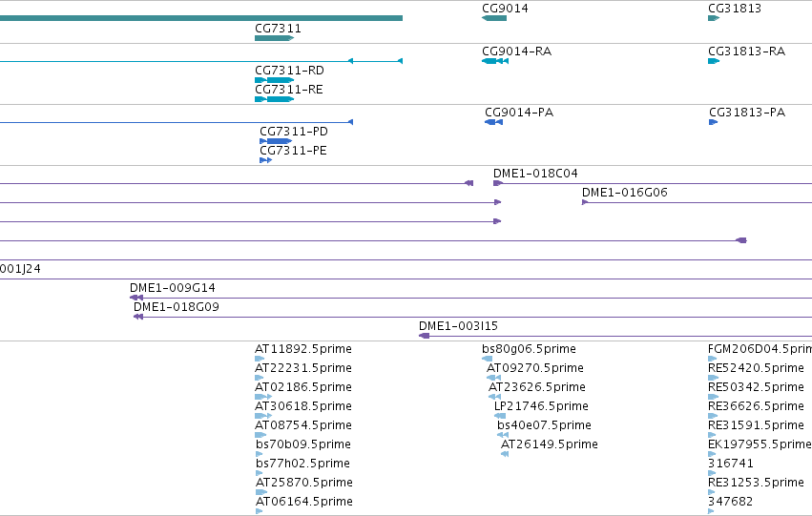Click the DME1-018C04 clone arrow
Screen dimensions: 812x516
pos(498,183)
